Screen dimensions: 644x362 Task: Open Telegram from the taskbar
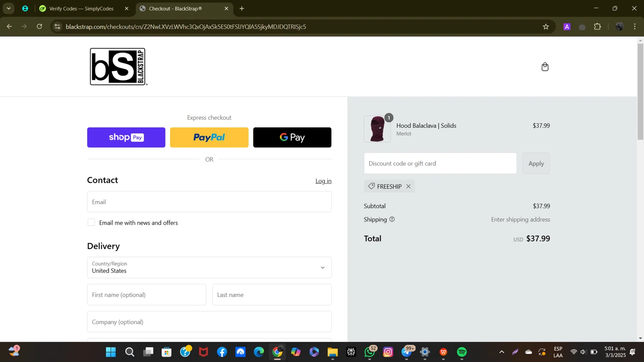click(407, 352)
